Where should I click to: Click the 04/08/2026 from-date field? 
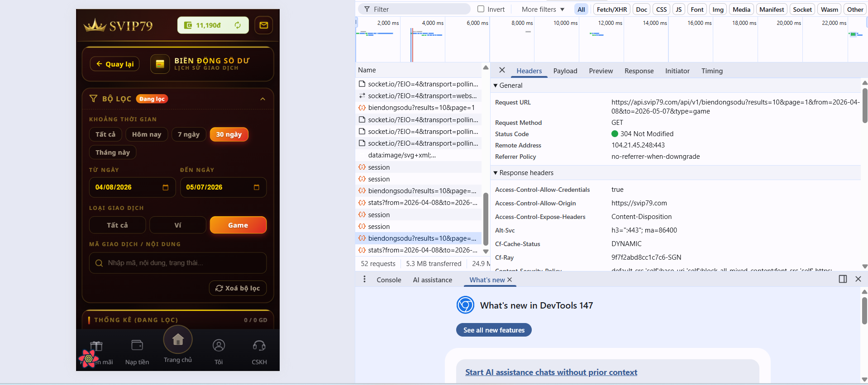(132, 187)
